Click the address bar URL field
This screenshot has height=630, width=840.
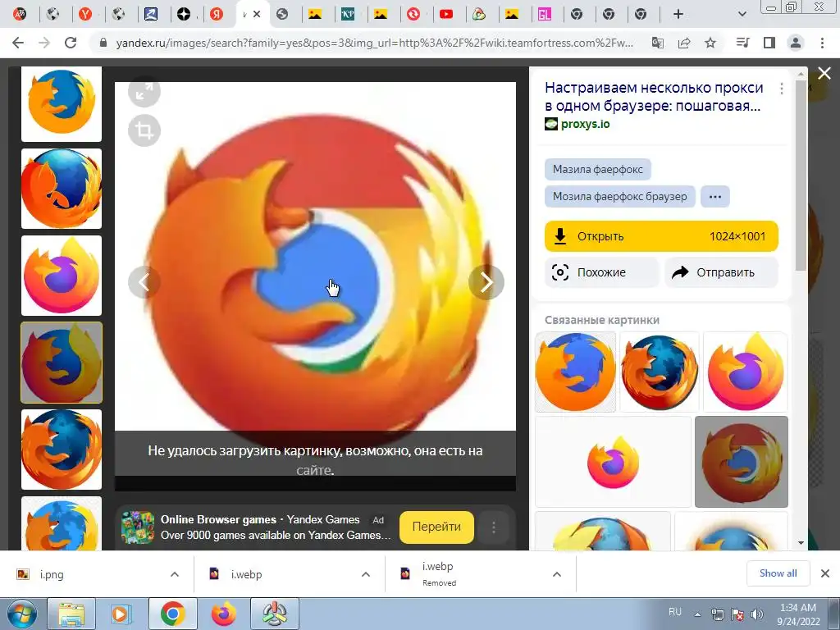click(x=374, y=43)
